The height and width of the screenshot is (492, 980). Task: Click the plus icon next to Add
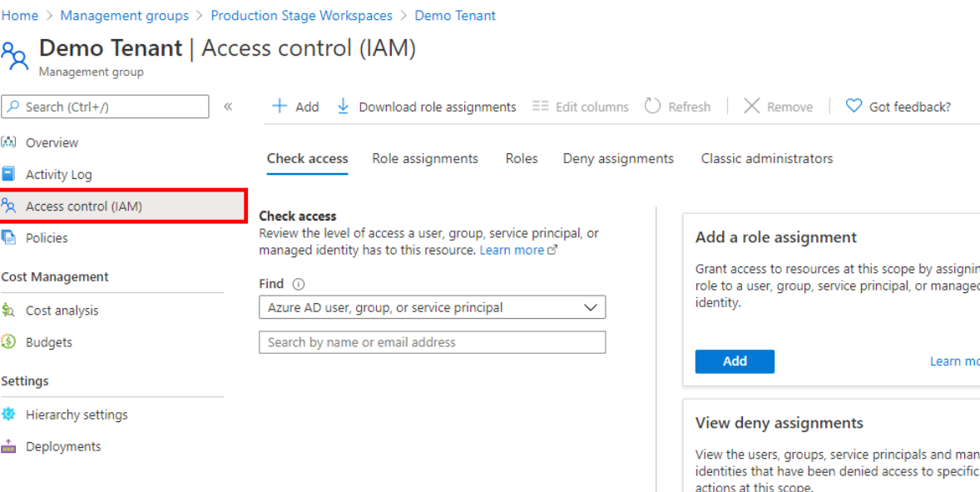(280, 107)
